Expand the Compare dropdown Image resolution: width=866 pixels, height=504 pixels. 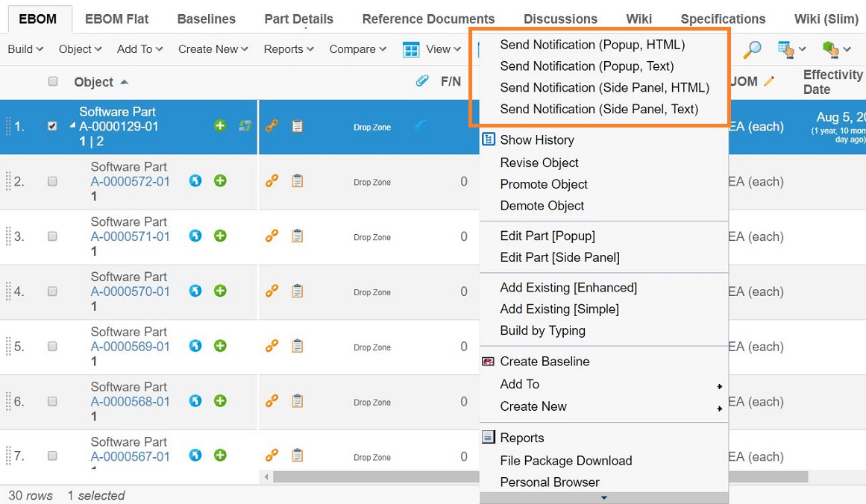click(357, 49)
